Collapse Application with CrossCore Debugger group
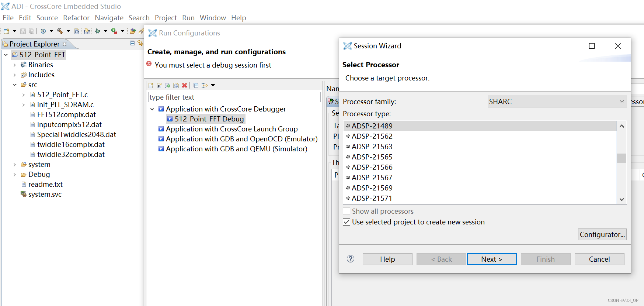644x306 pixels. [152, 109]
